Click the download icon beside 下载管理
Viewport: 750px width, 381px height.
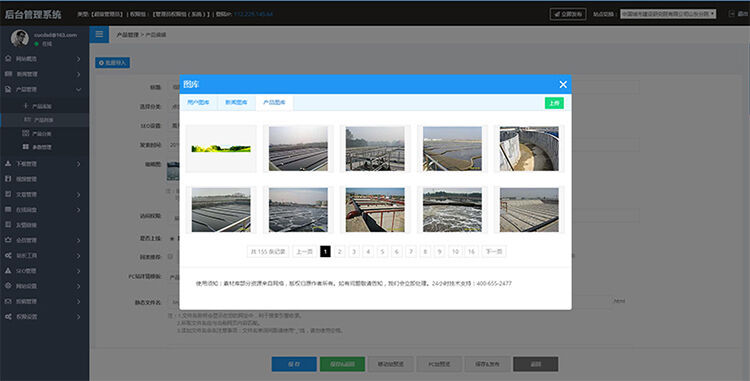[8, 163]
